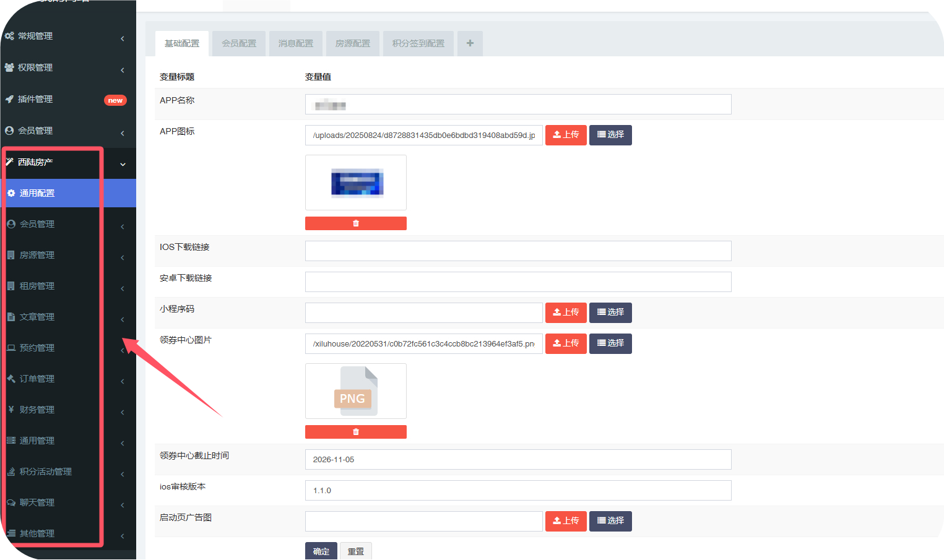Click the 财务管理 yen icon
The height and width of the screenshot is (560, 944).
tap(11, 410)
